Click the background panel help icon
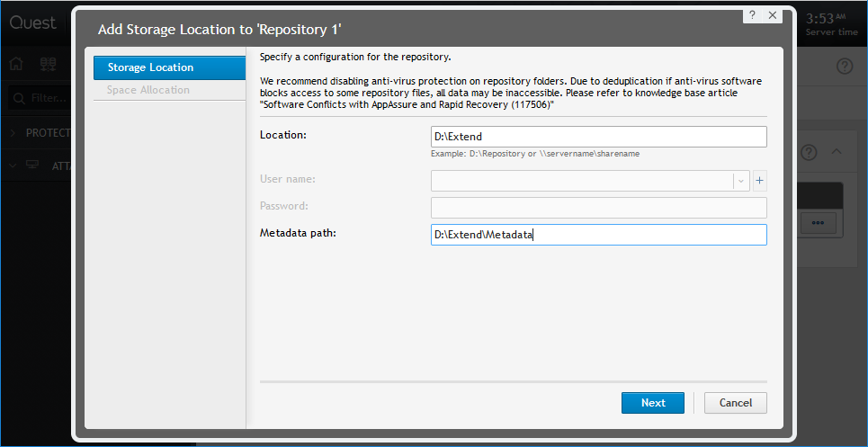The width and height of the screenshot is (868, 447). (x=809, y=153)
